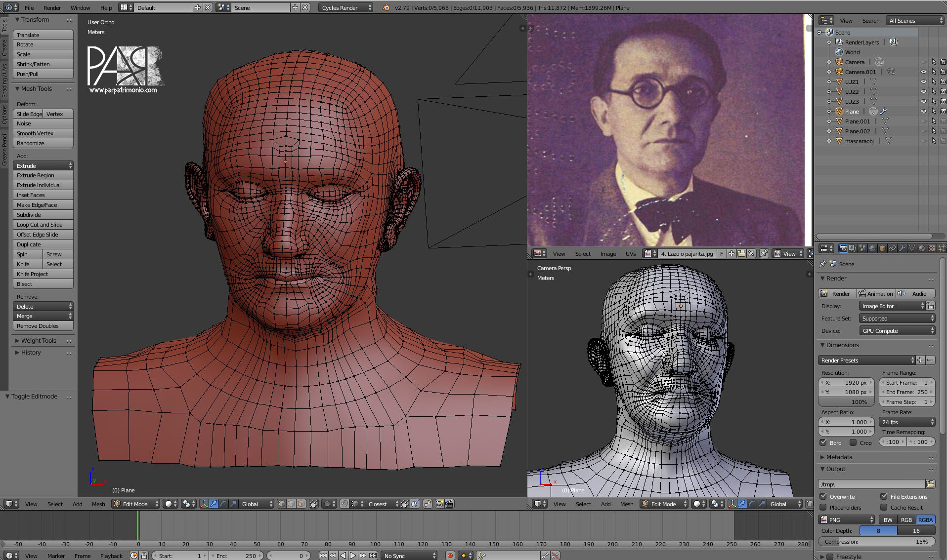Open the Render menu in top bar
This screenshot has width=947, height=560.
pyautogui.click(x=52, y=8)
